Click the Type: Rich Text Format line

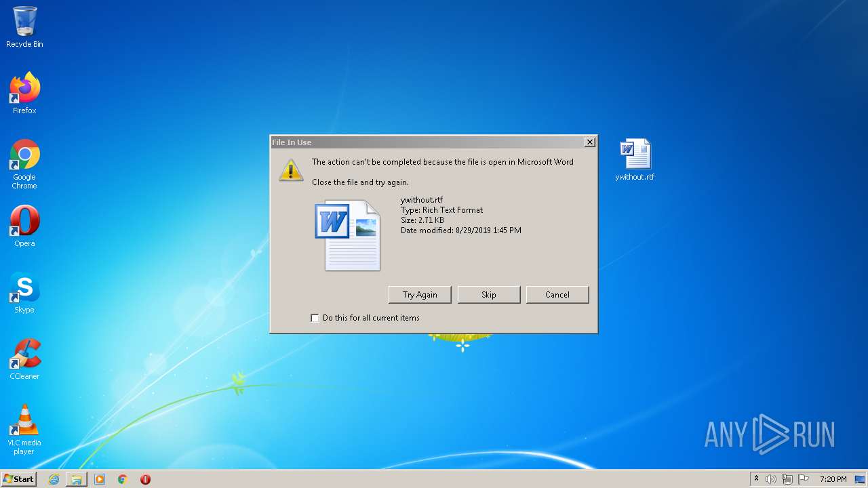[x=441, y=210]
